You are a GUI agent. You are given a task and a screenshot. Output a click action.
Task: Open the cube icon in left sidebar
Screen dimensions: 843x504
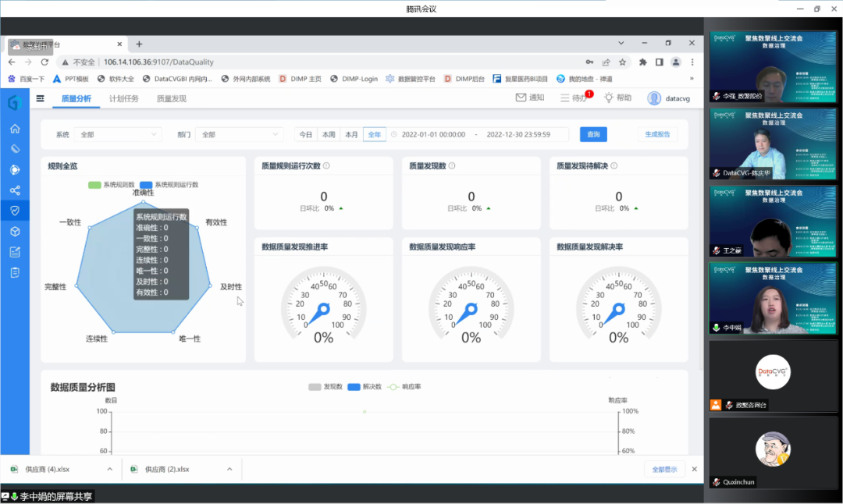click(14, 232)
